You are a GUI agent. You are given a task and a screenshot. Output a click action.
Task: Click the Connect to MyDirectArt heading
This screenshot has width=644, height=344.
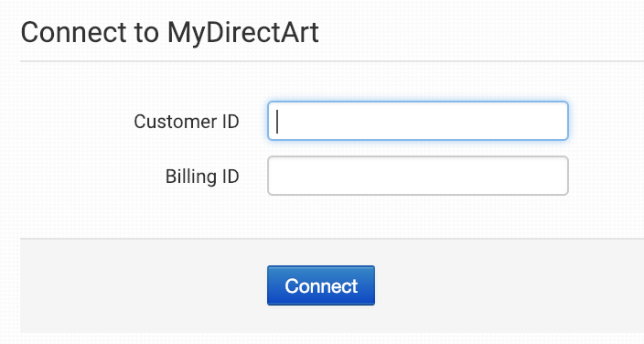pos(169,32)
